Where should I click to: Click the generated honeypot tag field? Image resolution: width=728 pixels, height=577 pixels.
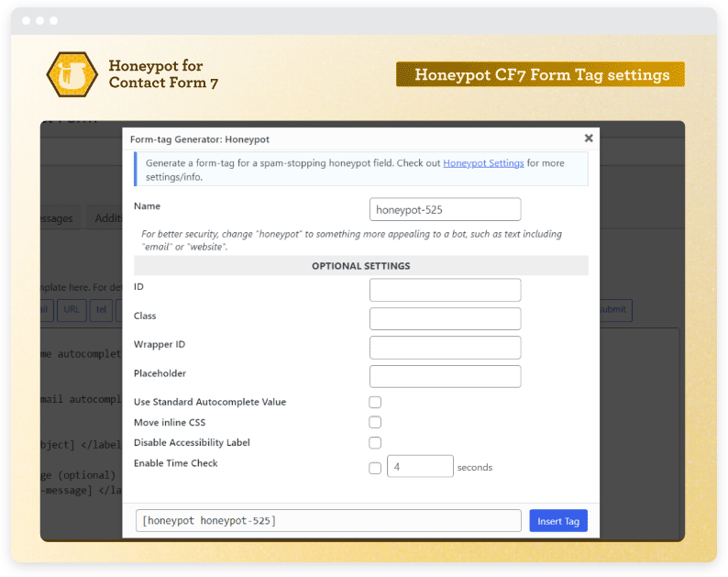click(328, 521)
